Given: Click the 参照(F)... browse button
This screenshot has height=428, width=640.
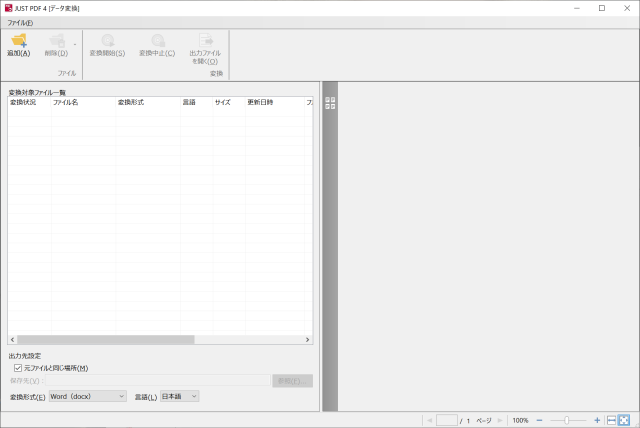Looking at the screenshot, I should click(x=292, y=381).
